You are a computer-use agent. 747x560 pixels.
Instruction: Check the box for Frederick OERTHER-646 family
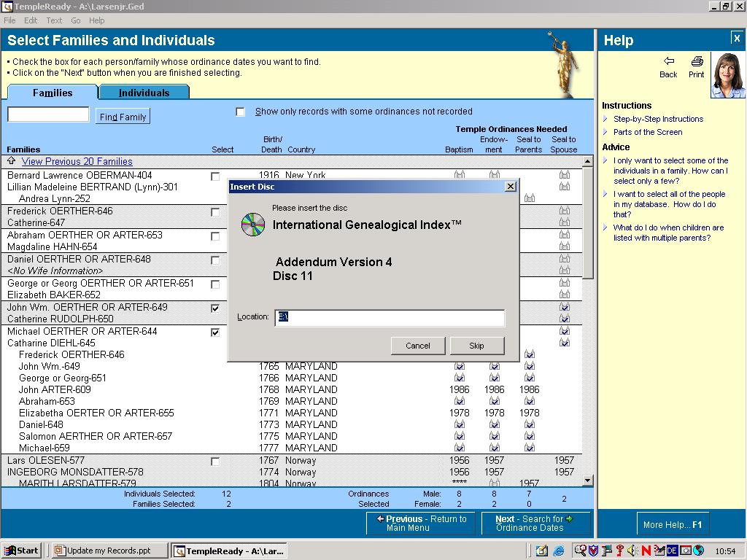pyautogui.click(x=215, y=212)
